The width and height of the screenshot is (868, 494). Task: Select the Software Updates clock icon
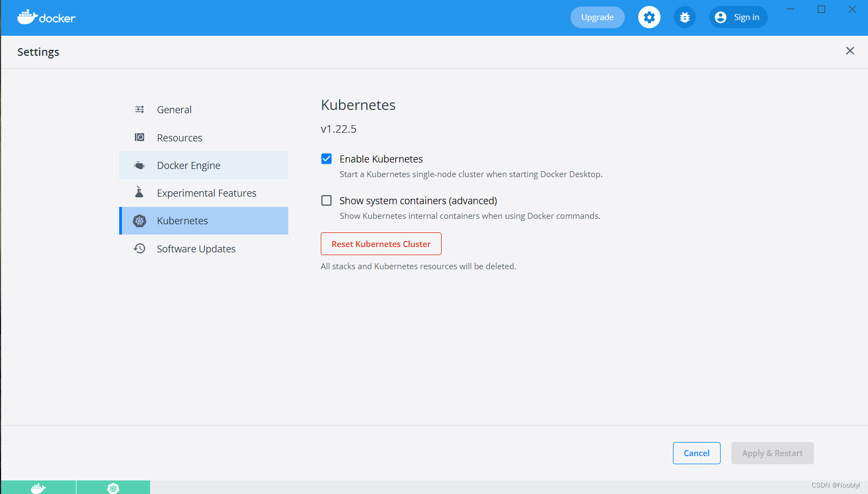[x=140, y=249]
